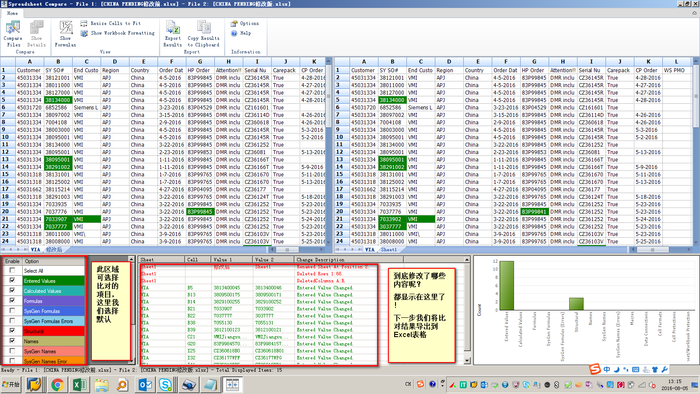
Task: Toggle the Formulas option checkbox
Action: tap(12, 301)
